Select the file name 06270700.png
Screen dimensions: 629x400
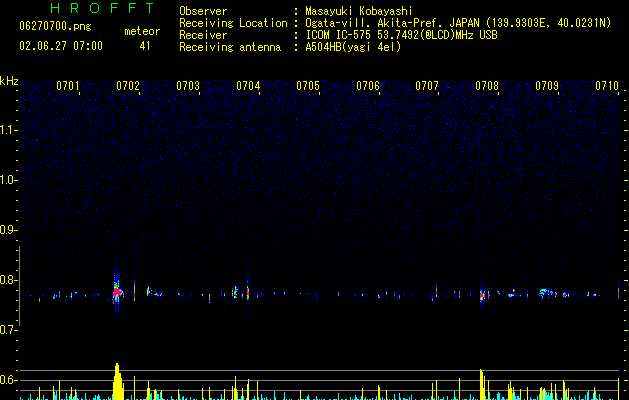click(x=55, y=27)
